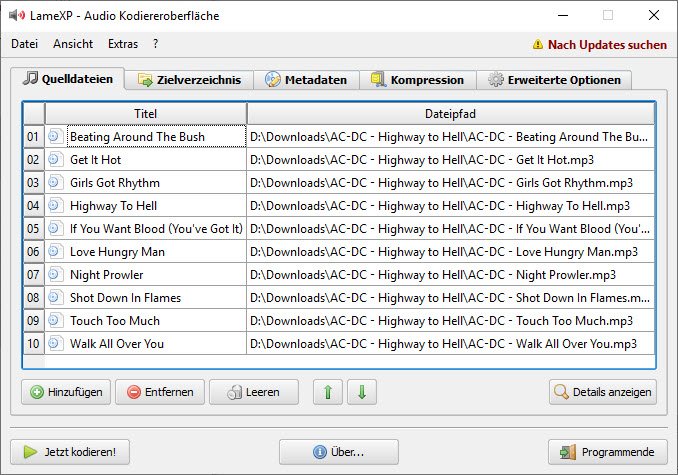Click Nach Updates suchen link
Viewport: 678px width, 475px height.
pos(607,45)
